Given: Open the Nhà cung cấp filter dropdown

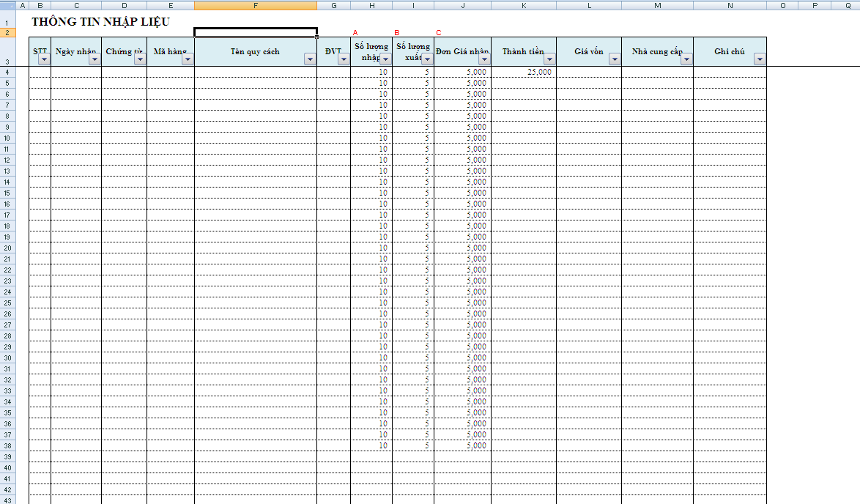Looking at the screenshot, I should tap(686, 60).
